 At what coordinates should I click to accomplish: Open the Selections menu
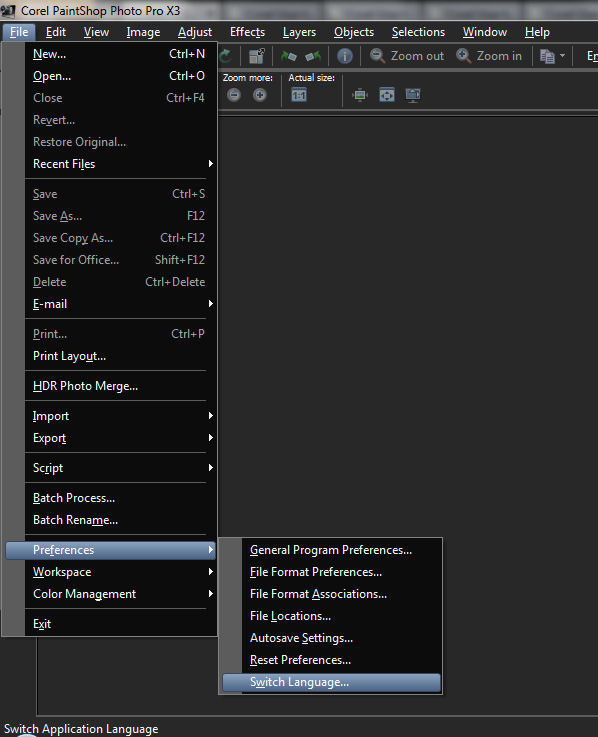(x=418, y=32)
